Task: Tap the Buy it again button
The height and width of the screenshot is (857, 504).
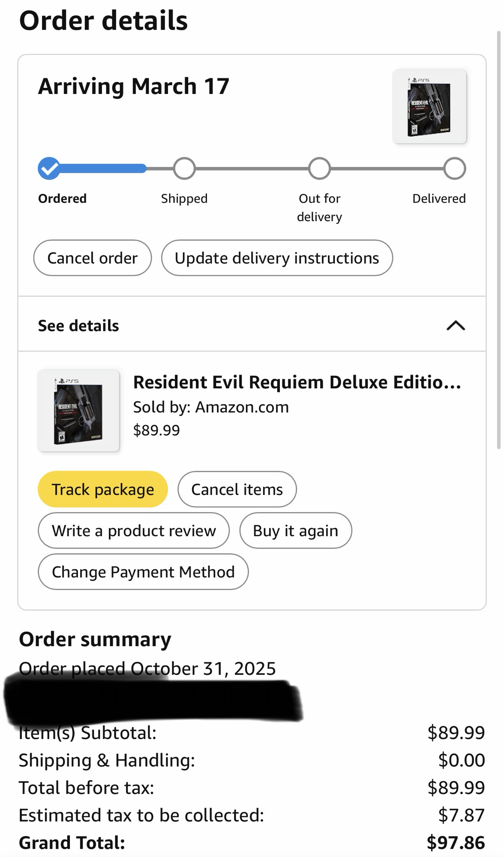Action: (x=295, y=530)
